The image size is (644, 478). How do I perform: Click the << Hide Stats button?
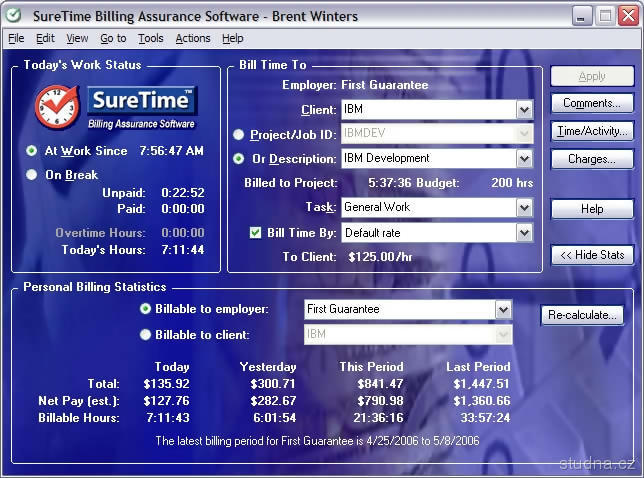point(592,255)
